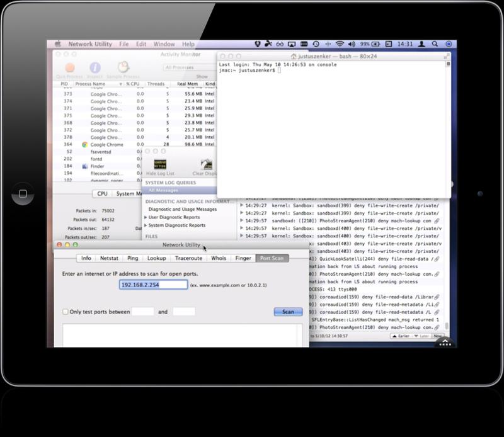Enable 'Only test ports between' checkbox

click(x=66, y=312)
